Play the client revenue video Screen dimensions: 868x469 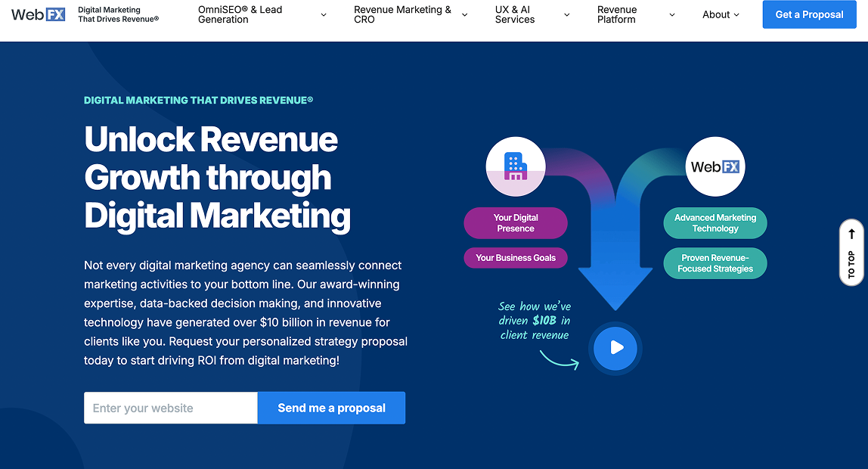(x=615, y=348)
